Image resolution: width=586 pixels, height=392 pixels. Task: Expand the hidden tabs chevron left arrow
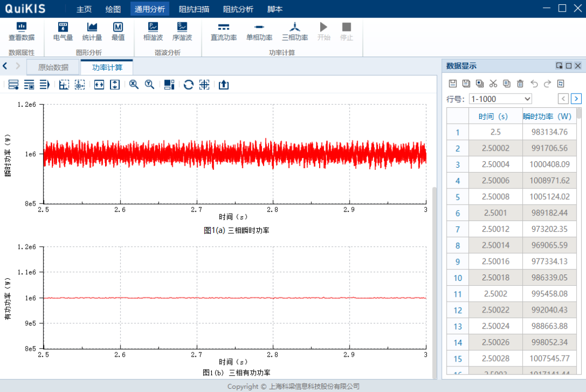(4, 66)
